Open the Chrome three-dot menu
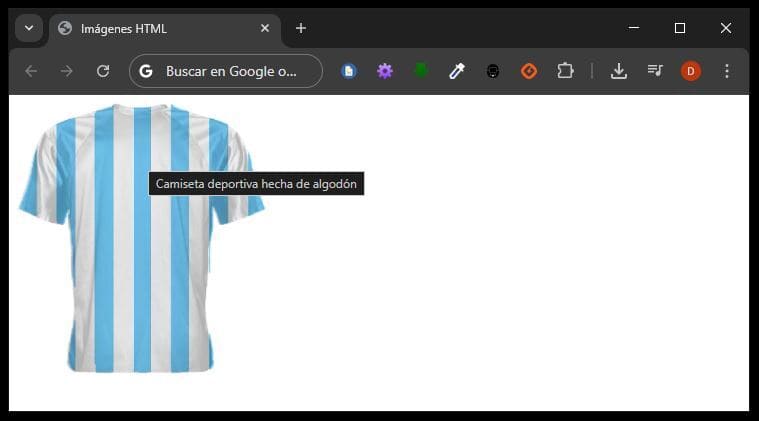Viewport: 759px width, 421px height. [727, 72]
